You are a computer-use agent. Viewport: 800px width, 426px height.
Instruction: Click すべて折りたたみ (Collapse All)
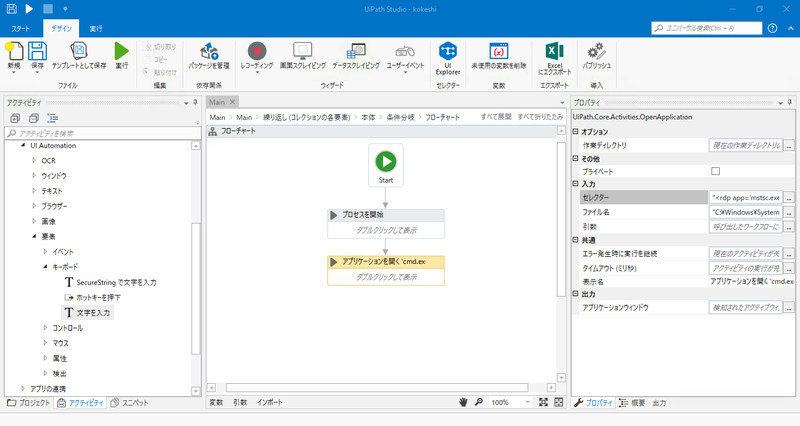point(540,117)
